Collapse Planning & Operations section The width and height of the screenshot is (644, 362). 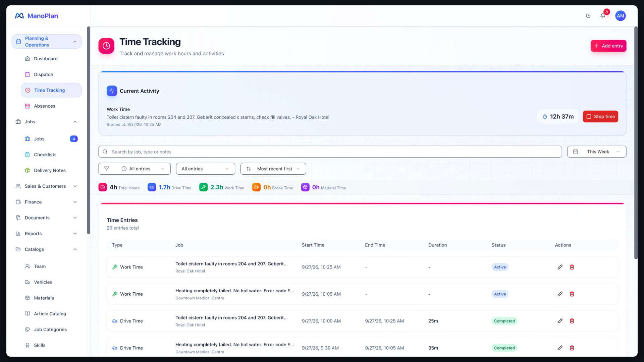(47, 42)
